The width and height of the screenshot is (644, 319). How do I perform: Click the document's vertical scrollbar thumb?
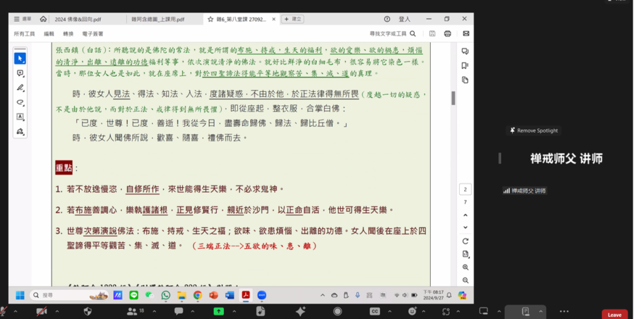coord(453,98)
